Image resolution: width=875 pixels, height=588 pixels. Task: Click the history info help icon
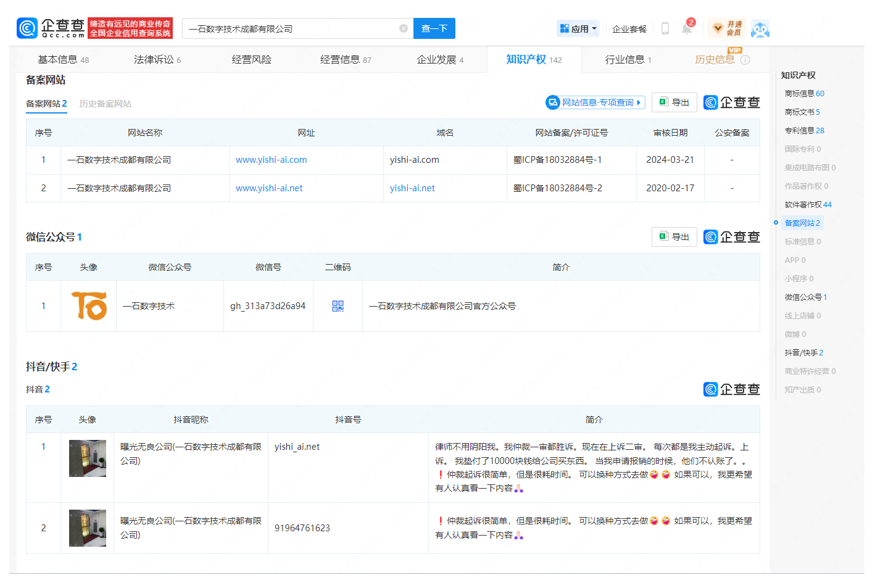pos(745,60)
